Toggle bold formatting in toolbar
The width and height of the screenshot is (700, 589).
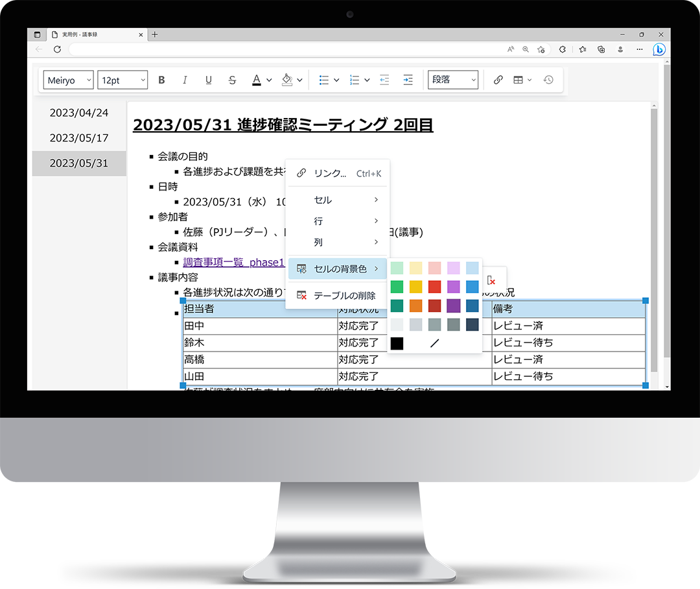161,80
